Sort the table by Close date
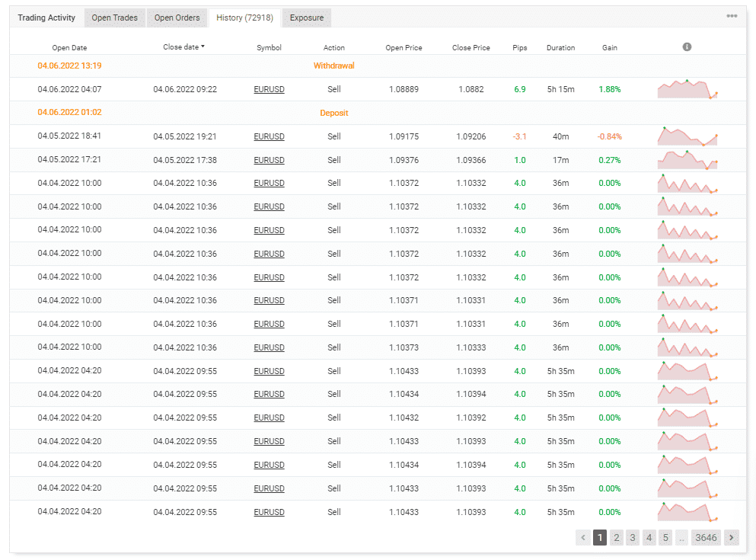The height and width of the screenshot is (560, 756). coord(183,46)
